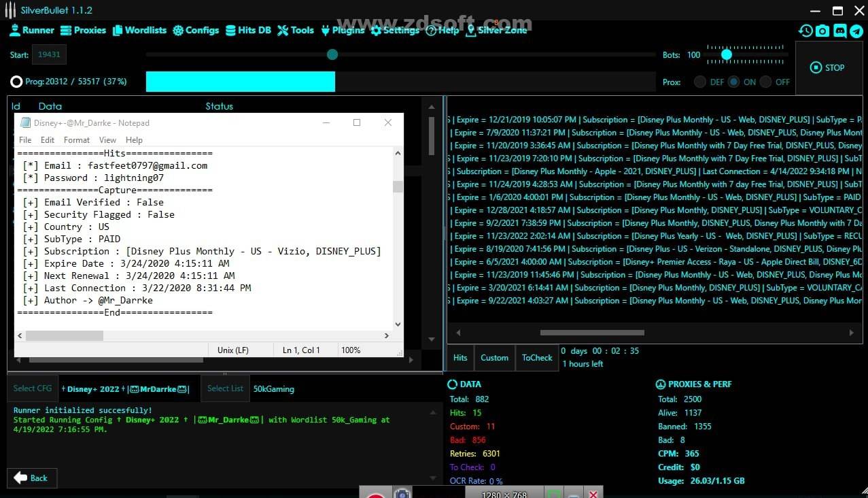The width and height of the screenshot is (868, 498).
Task: Open the Format menu in Notepad
Action: coord(77,140)
